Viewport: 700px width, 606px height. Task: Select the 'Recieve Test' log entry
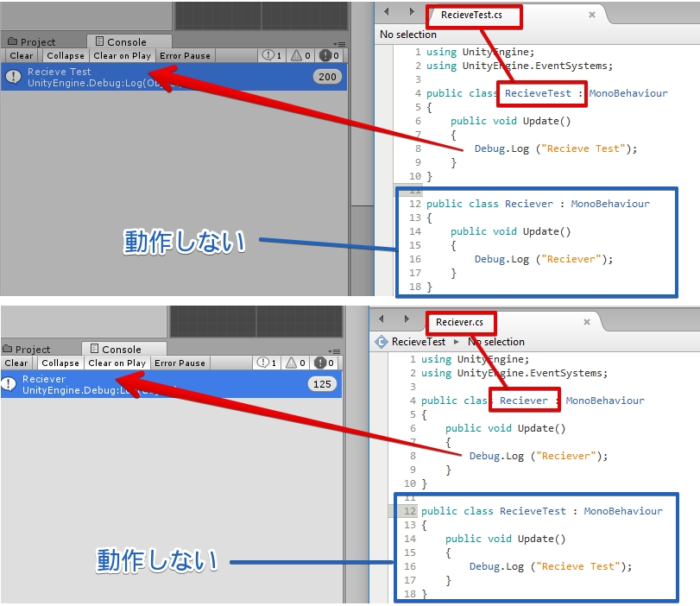173,77
